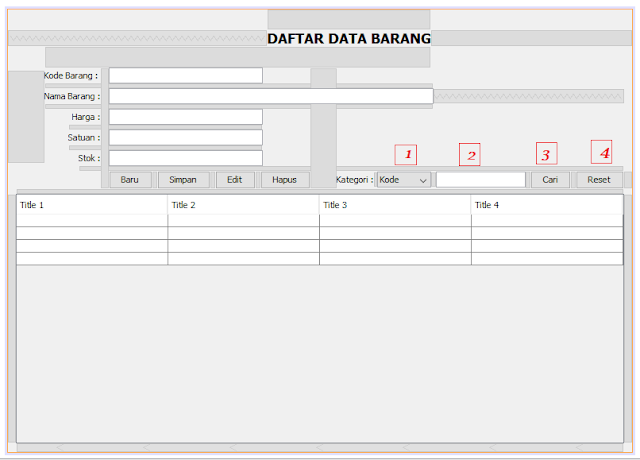640x460 pixels.
Task: Click the Simpan button
Action: click(x=183, y=180)
